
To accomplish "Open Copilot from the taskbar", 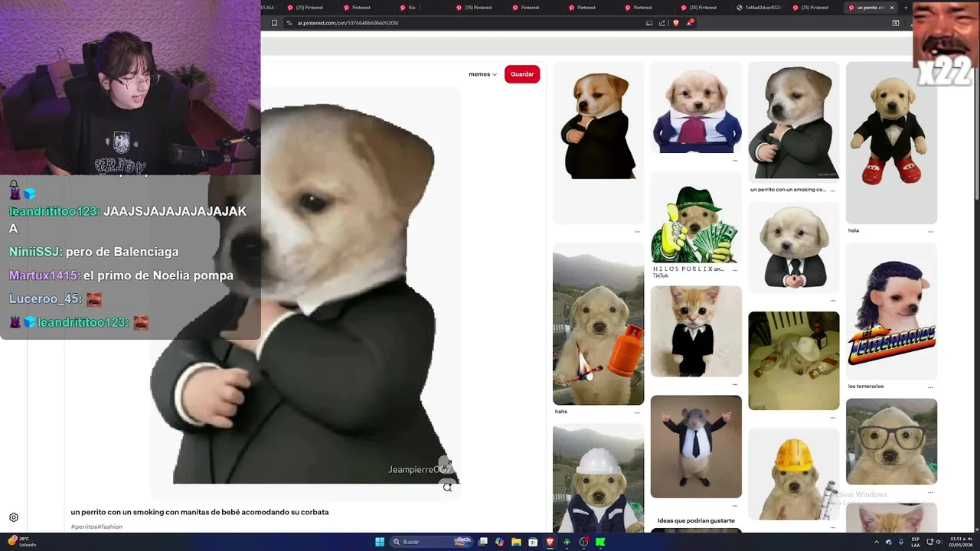I will point(499,542).
